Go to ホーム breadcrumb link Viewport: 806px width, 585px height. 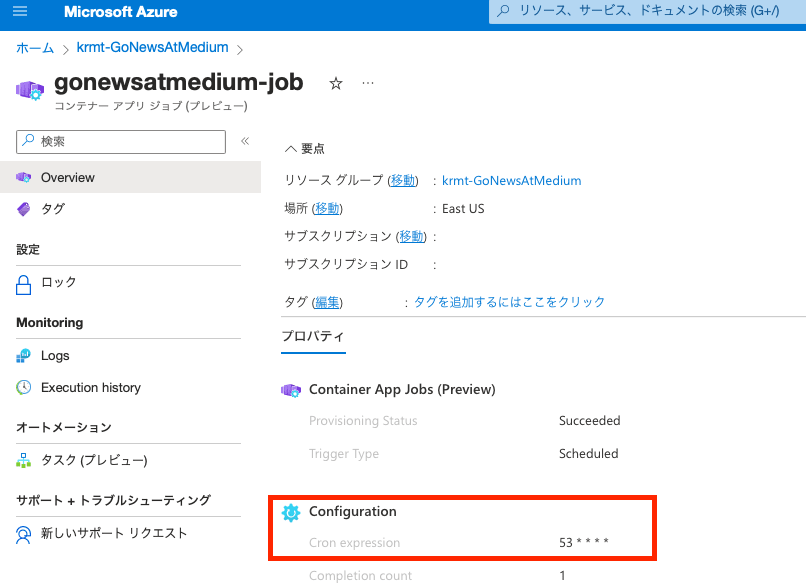point(35,48)
